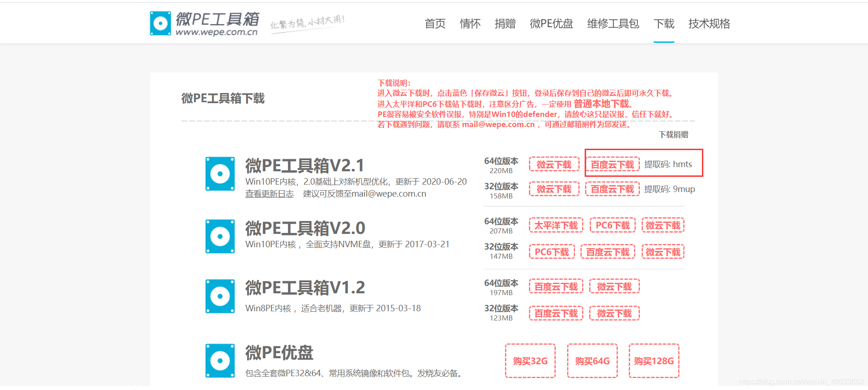868x390 pixels.
Task: Click the 微PE优盘 product title
Action: [x=279, y=353]
